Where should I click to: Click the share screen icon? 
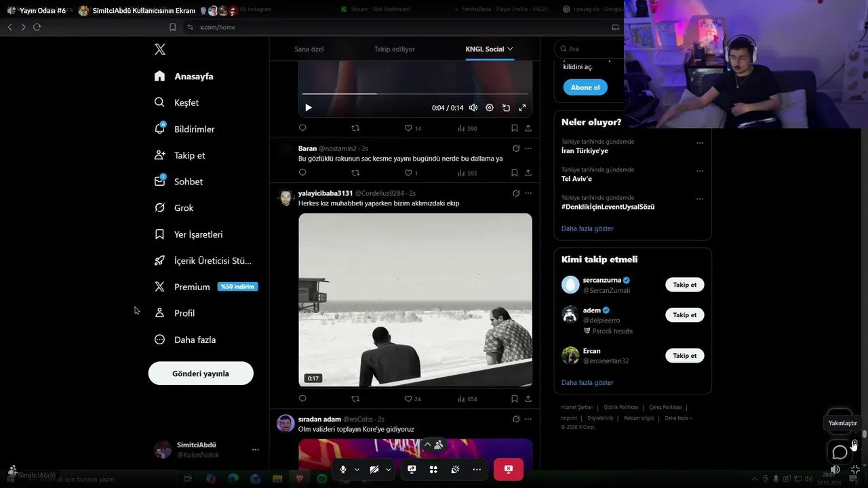pos(412,469)
